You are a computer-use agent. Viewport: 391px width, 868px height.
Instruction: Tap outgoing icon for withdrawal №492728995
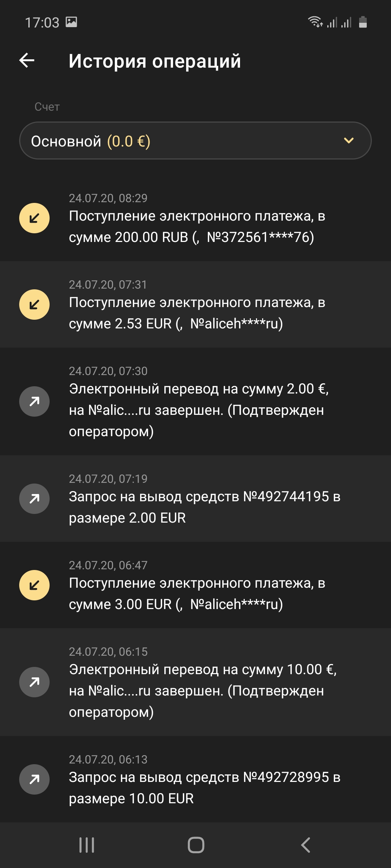click(34, 779)
